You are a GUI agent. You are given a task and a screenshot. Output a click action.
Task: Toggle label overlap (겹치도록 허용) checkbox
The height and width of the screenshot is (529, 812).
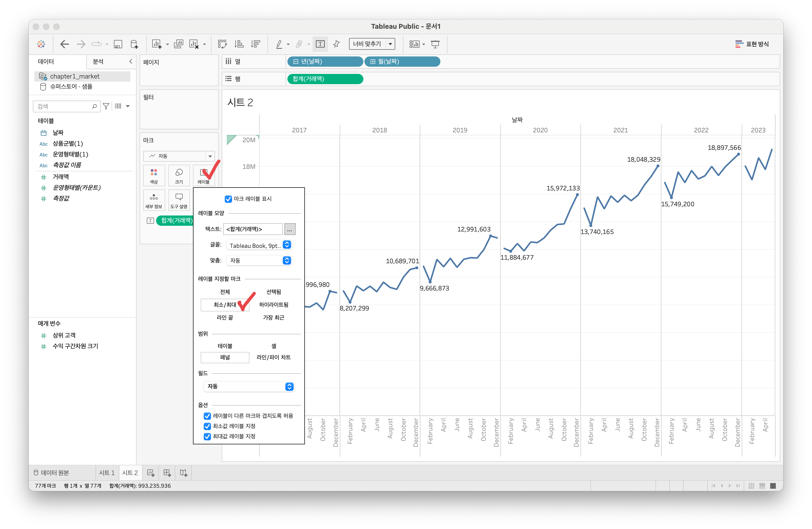pos(207,416)
